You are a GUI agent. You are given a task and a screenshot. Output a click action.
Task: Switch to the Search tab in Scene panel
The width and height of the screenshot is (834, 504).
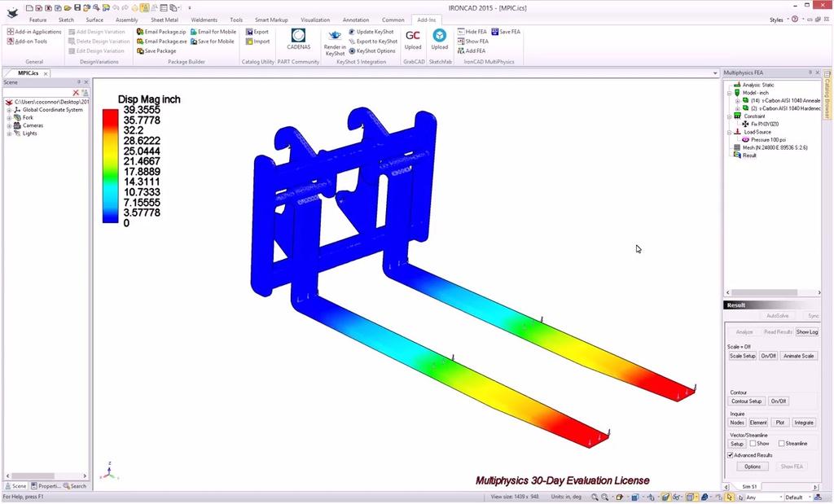coord(75,486)
